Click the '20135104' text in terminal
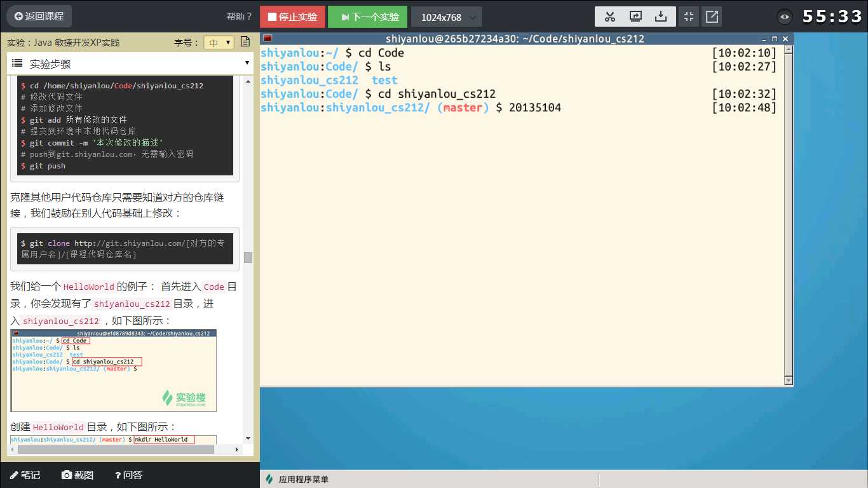Screen dimensions: 868x488 [x=535, y=107]
